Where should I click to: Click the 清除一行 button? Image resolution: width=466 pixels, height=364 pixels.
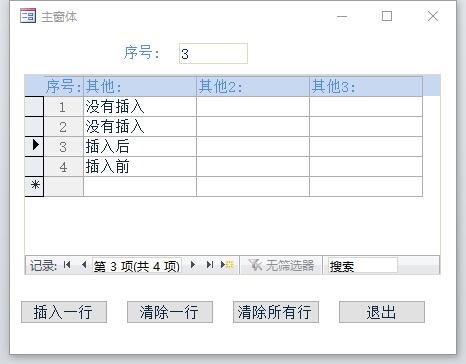(170, 312)
